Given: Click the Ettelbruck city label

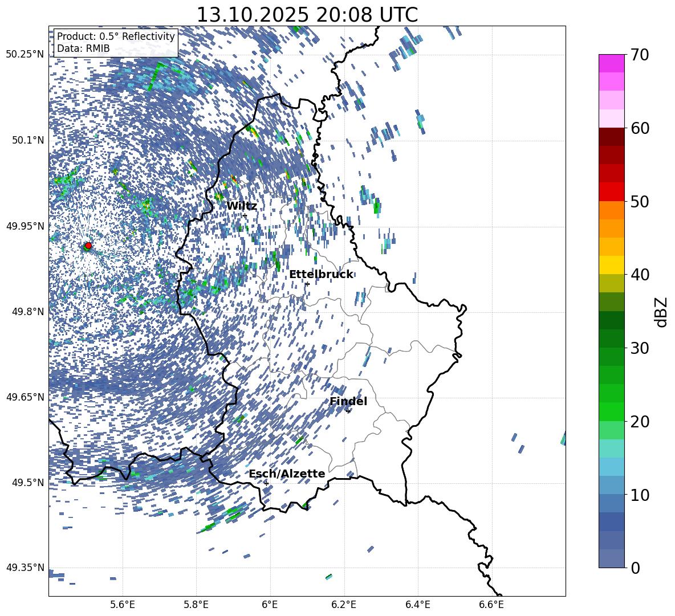Looking at the screenshot, I should [x=321, y=275].
